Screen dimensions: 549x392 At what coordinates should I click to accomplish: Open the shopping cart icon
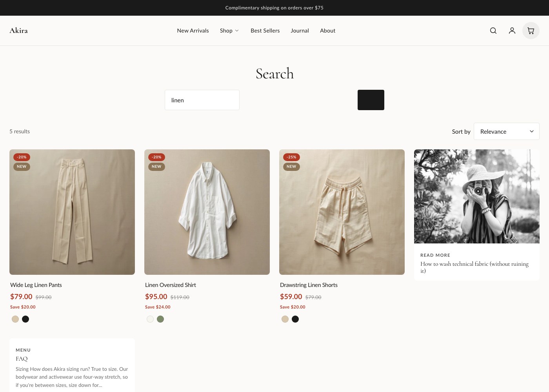click(531, 31)
